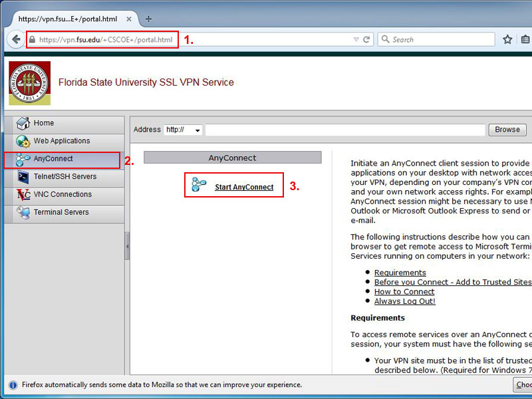Viewport: 532px width, 399px height.
Task: Click into the Address text field
Action: click(x=344, y=130)
